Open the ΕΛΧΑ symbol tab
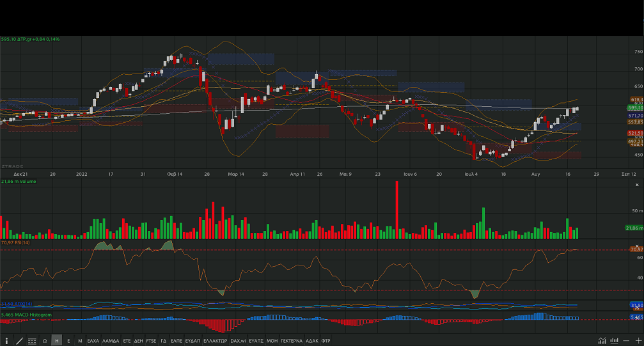Image resolution: width=644 pixels, height=346 pixels. click(x=93, y=341)
